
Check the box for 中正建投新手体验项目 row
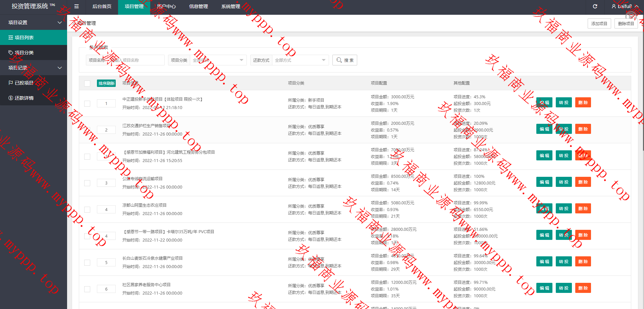click(x=87, y=104)
